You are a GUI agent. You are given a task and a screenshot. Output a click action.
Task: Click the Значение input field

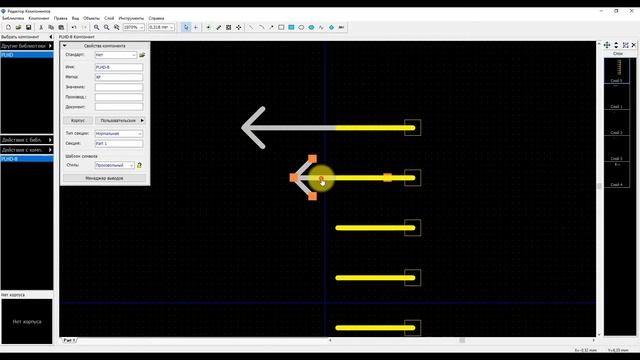click(x=119, y=87)
